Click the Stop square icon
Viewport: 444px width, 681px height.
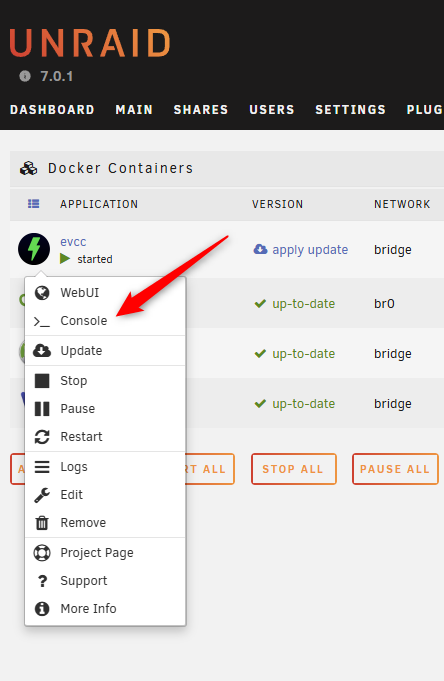42,380
